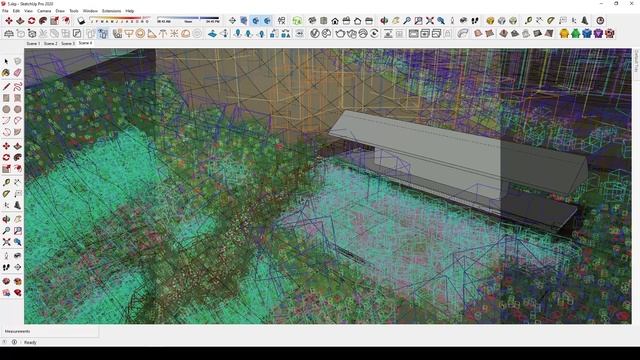Click Scale tool in top toolbar
The width and height of the screenshot is (640, 360).
[54, 21]
